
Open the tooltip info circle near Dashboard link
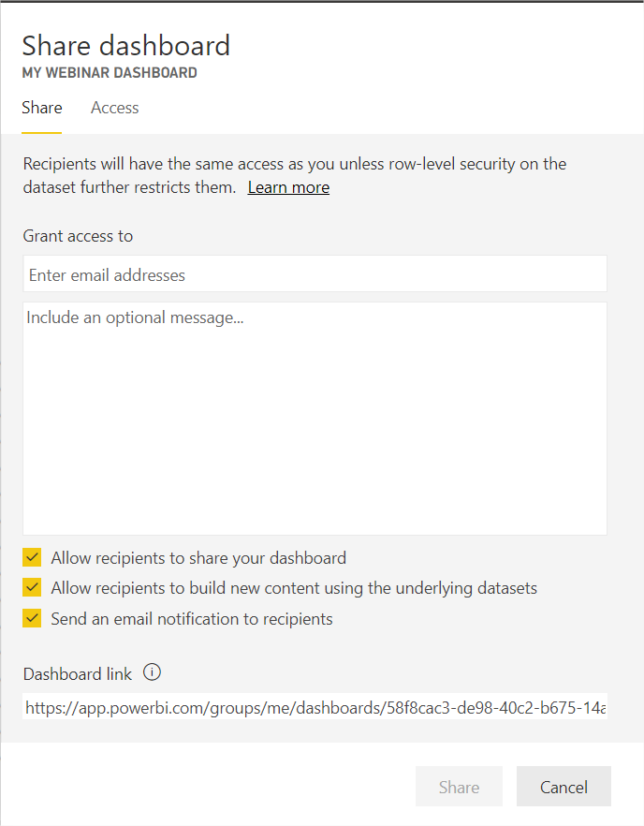(151, 671)
